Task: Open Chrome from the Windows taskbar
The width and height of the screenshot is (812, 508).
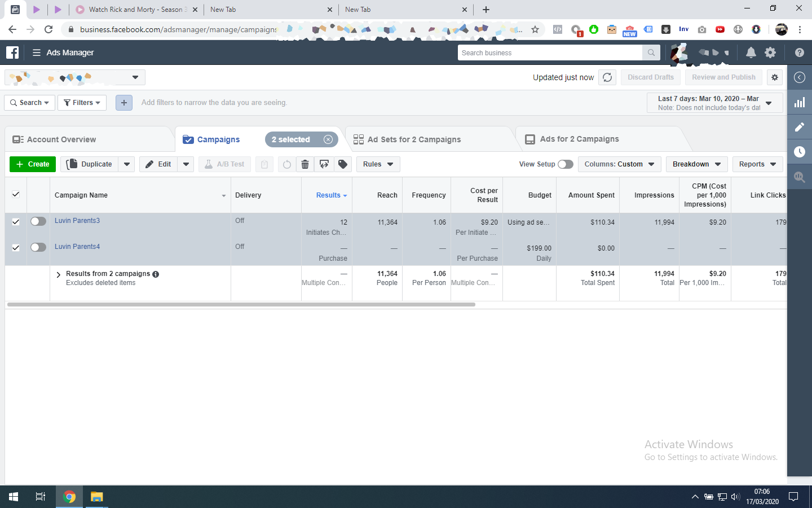Action: coord(70,497)
